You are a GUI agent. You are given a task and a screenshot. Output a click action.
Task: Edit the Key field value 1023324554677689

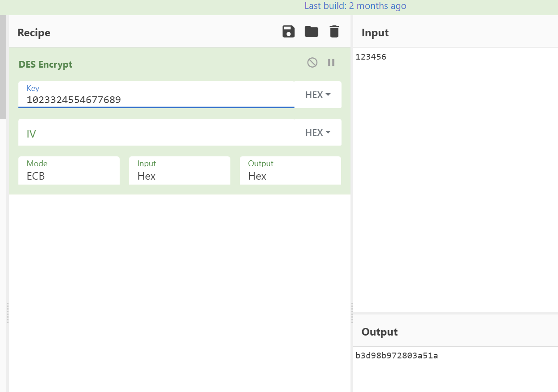pos(156,95)
